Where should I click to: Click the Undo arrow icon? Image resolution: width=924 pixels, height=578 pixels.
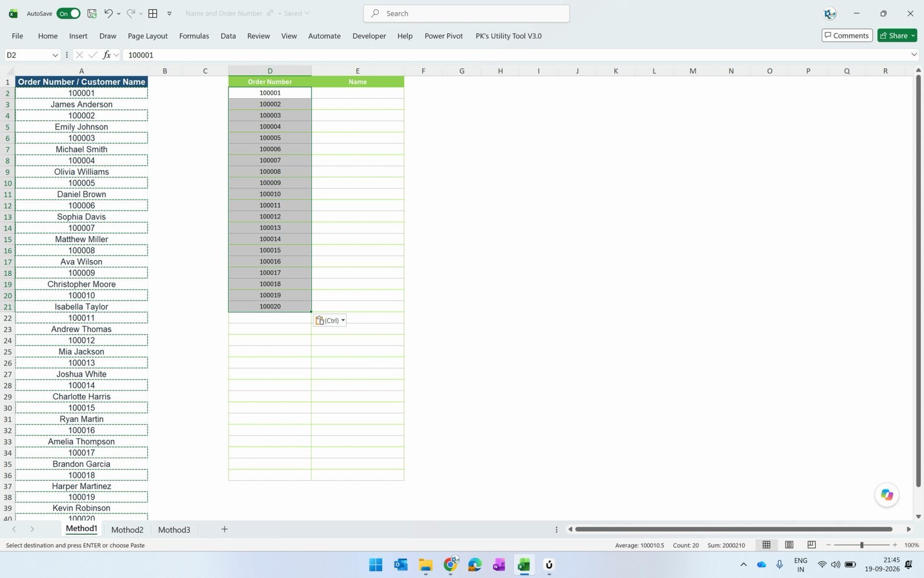point(109,13)
